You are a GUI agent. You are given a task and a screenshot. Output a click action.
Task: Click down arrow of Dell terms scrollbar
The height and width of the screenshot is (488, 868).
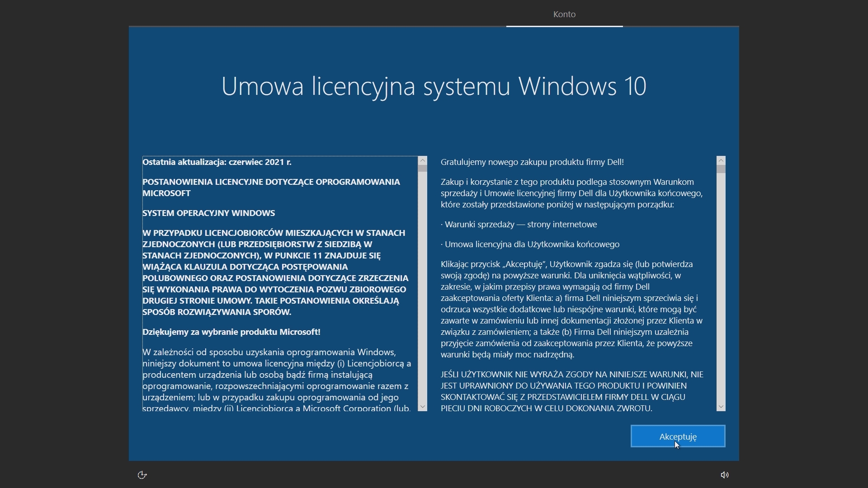pos(721,407)
